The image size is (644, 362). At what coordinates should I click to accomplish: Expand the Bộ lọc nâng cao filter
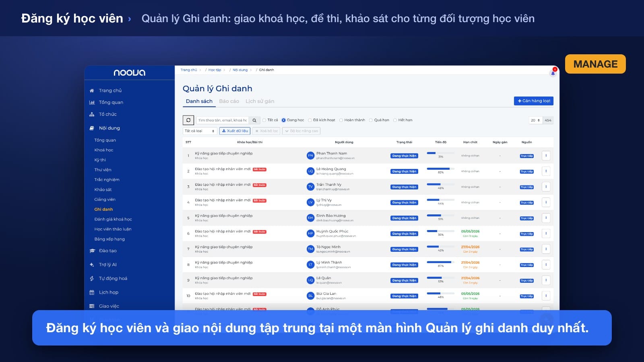(301, 131)
